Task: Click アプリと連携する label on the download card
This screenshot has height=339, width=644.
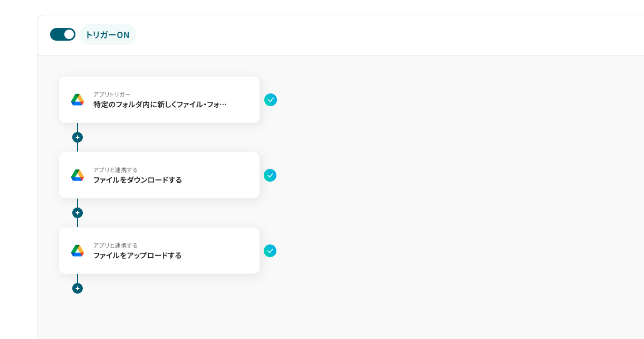Action: click(116, 170)
